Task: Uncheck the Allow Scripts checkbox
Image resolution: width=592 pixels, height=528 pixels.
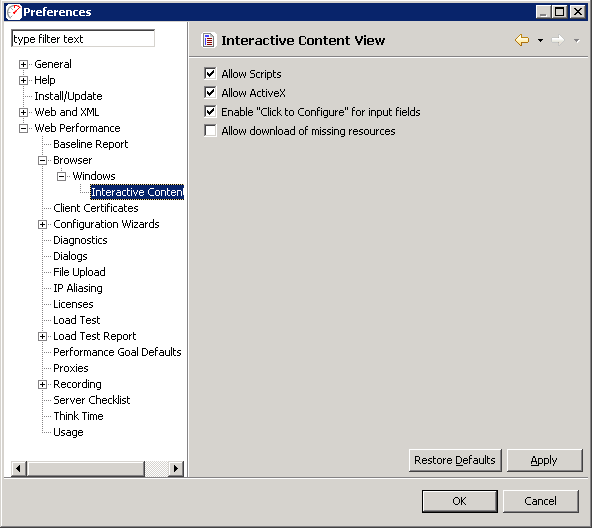Action: (x=210, y=74)
